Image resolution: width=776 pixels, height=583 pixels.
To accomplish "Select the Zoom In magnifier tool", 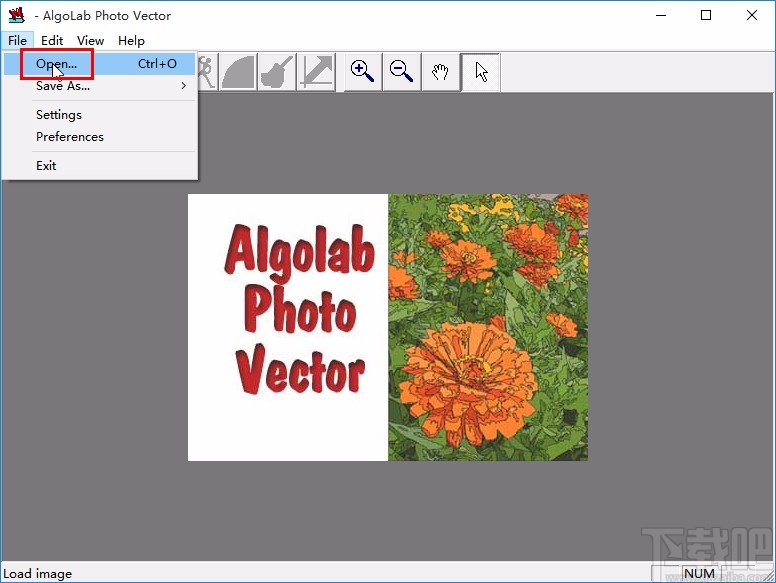I will pos(363,72).
